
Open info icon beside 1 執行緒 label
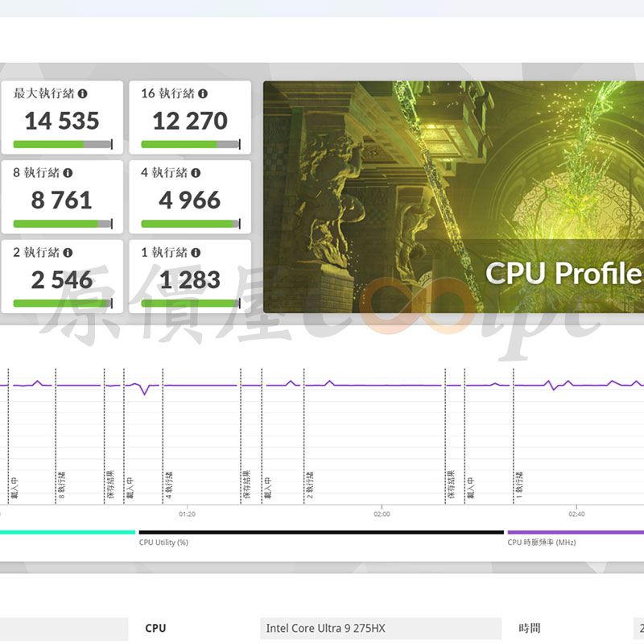(x=196, y=253)
